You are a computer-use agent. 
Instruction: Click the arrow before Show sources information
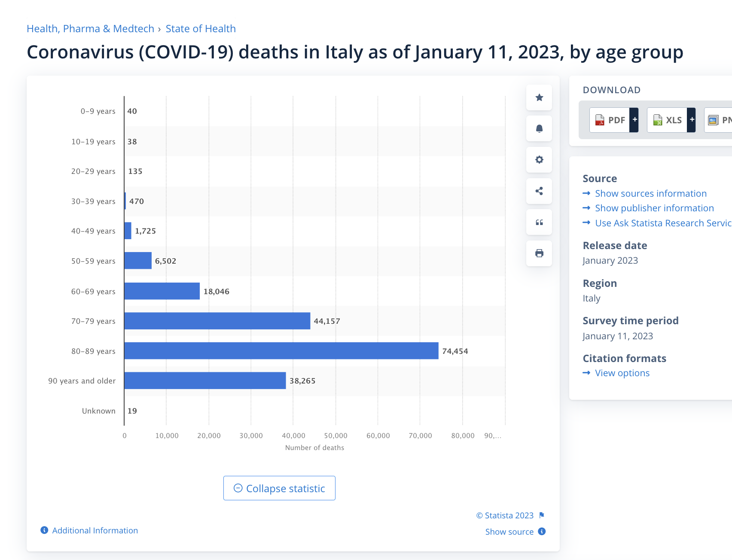pyautogui.click(x=586, y=193)
